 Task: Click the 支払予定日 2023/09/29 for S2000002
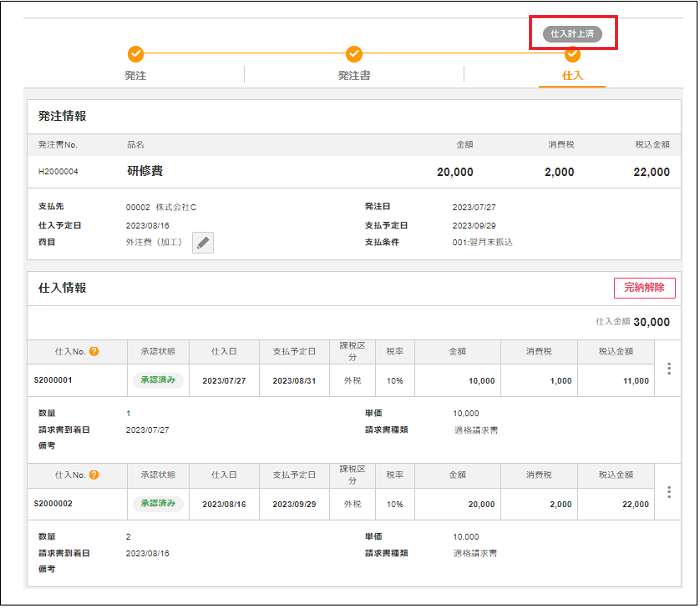[294, 504]
